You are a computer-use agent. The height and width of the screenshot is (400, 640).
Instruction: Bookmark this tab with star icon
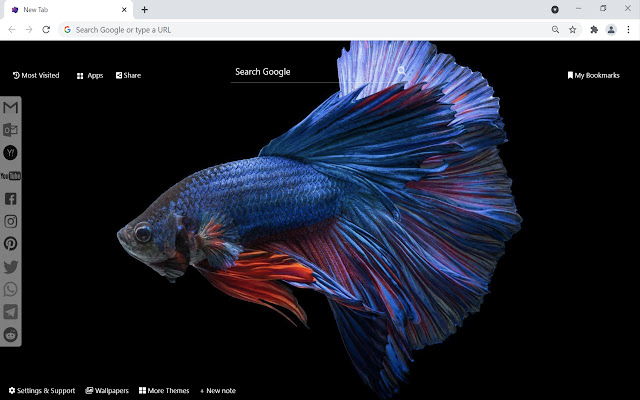[x=573, y=29]
